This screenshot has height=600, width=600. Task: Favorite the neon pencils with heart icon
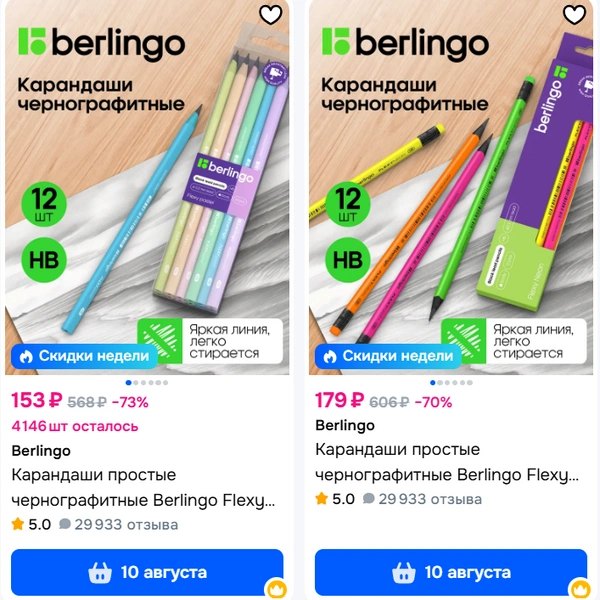point(574,15)
